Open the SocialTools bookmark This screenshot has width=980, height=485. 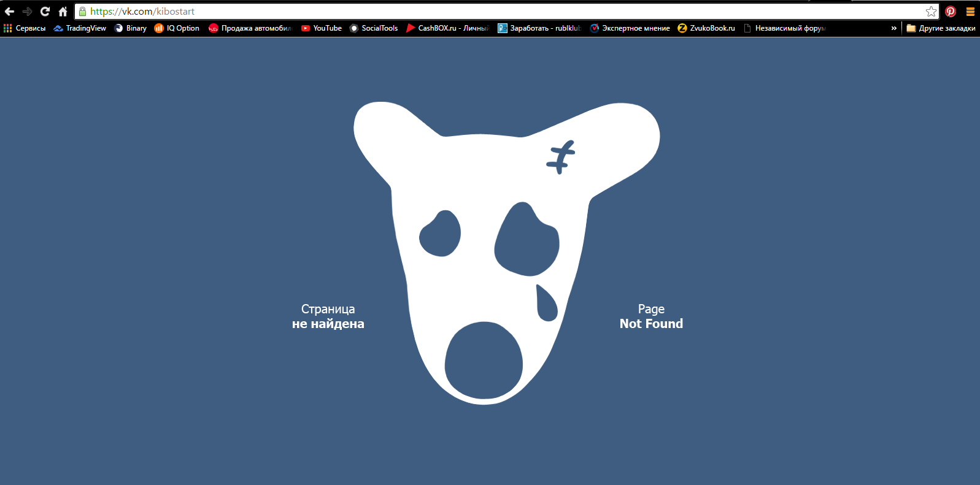coord(374,28)
